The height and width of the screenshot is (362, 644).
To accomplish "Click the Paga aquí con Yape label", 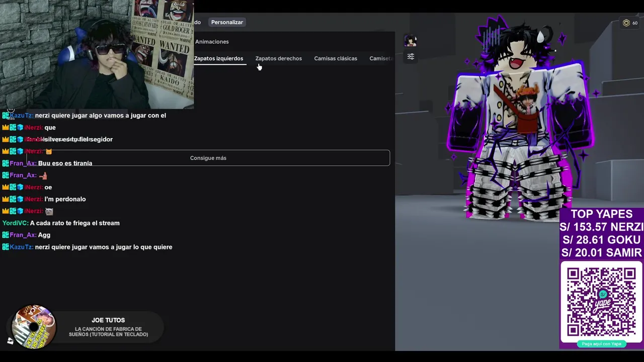I will pos(601,344).
